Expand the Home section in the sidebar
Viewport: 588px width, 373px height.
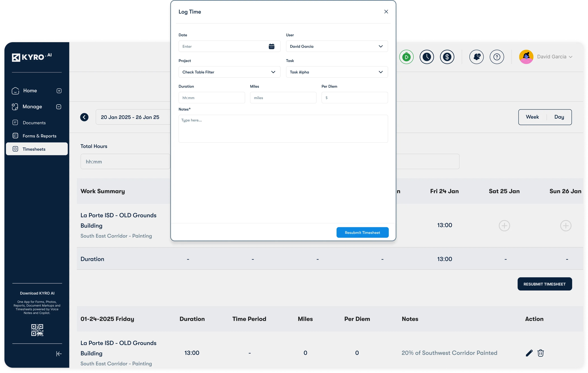[x=59, y=91]
